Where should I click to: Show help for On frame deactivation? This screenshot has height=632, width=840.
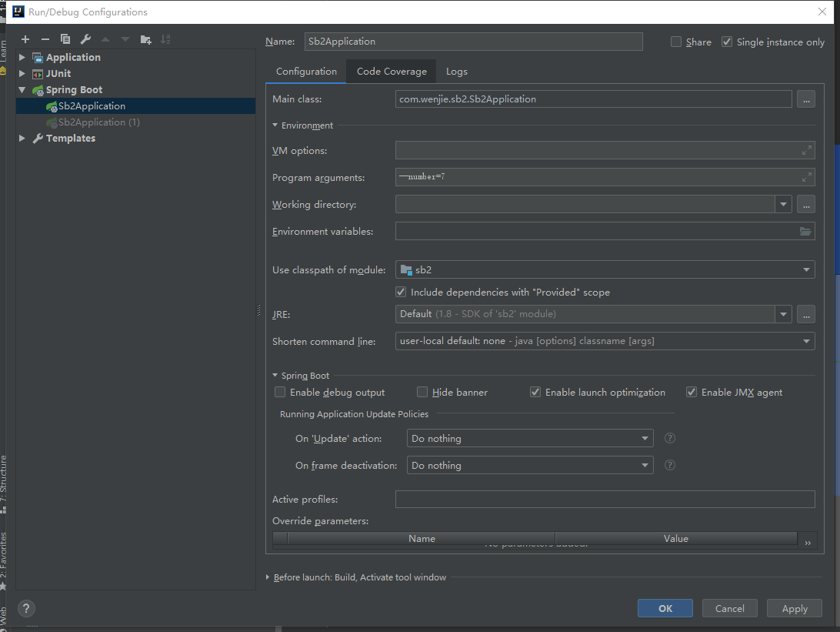click(x=670, y=465)
